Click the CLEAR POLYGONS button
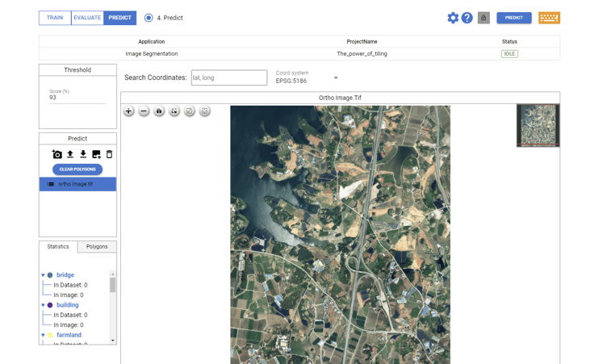 [x=77, y=169]
